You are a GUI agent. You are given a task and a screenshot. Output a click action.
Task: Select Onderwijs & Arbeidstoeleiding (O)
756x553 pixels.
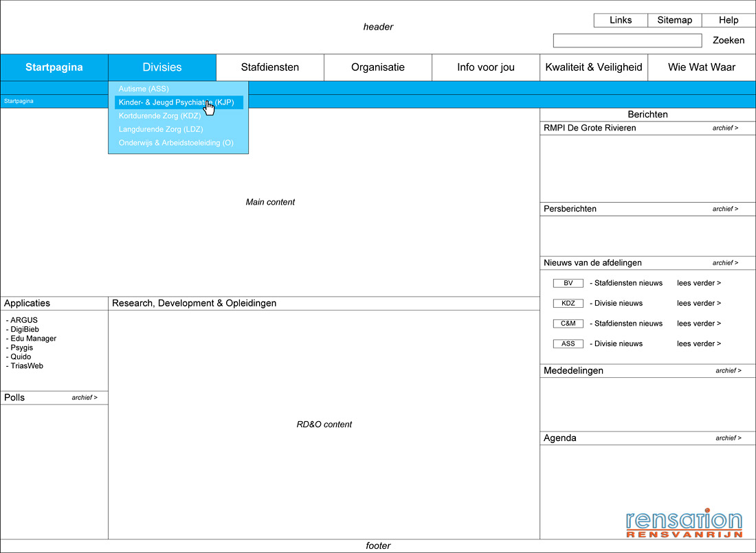pos(176,143)
